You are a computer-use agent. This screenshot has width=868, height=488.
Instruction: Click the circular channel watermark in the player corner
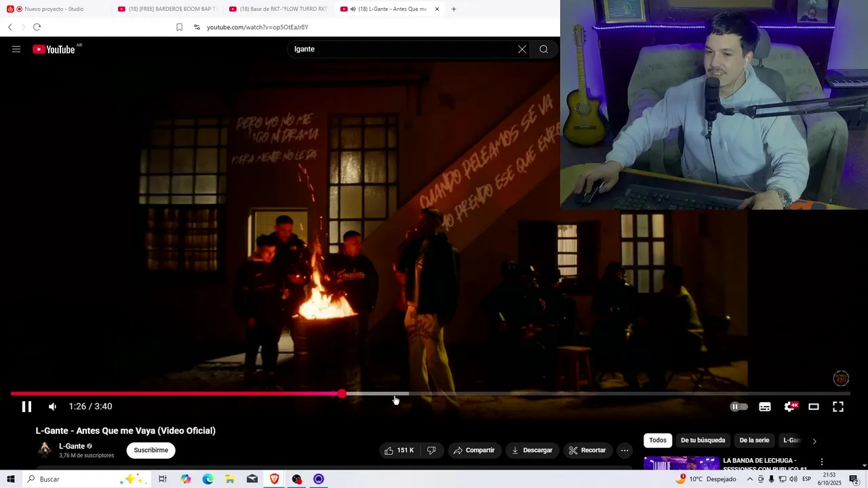(841, 378)
